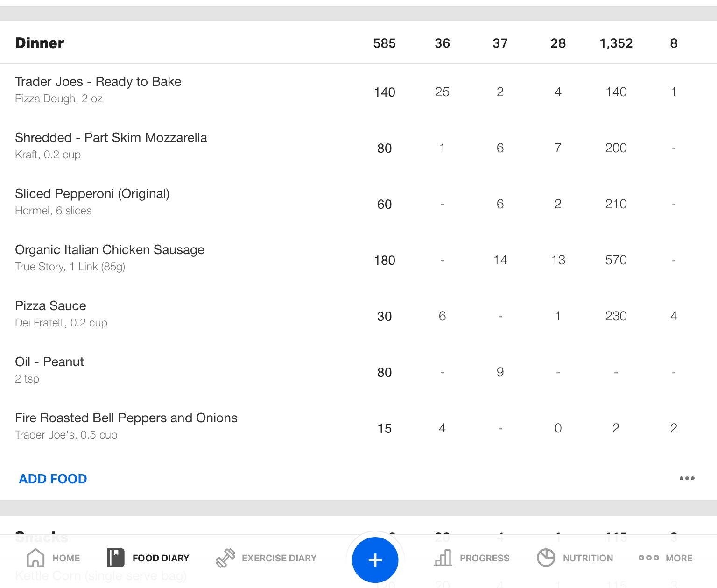This screenshot has width=717, height=588.
Task: Tap the 'True Story, 1 Link (85g)' text
Action: pos(70,267)
